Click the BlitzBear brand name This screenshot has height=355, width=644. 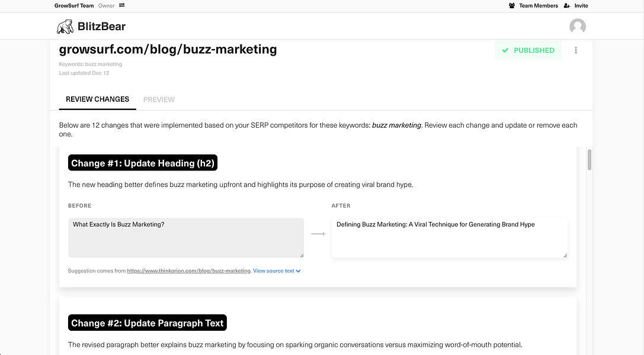point(101,27)
